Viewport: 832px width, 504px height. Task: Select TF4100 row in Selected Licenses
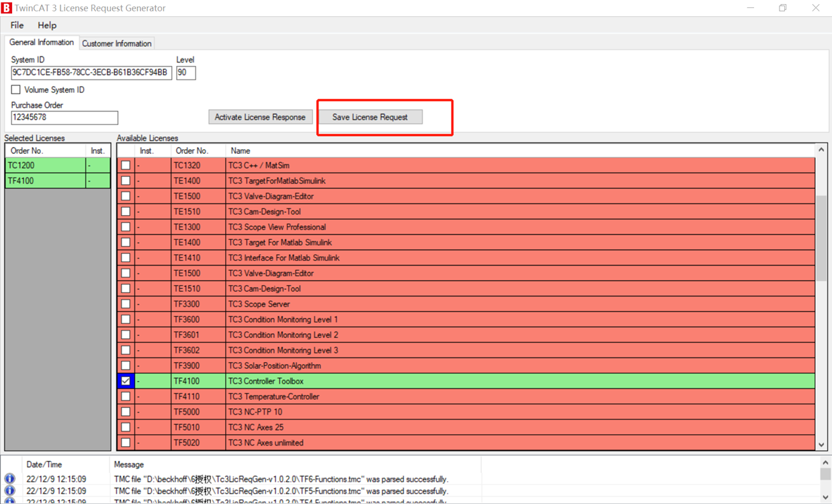(58, 181)
